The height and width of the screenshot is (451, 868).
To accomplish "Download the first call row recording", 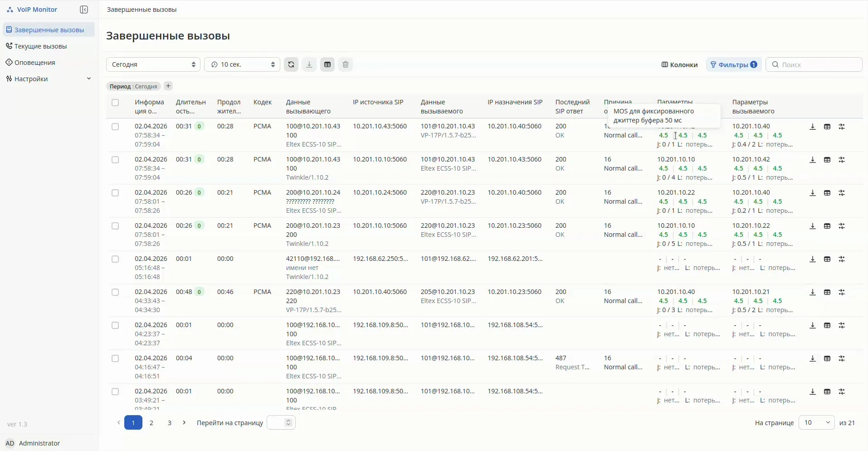I will [813, 127].
